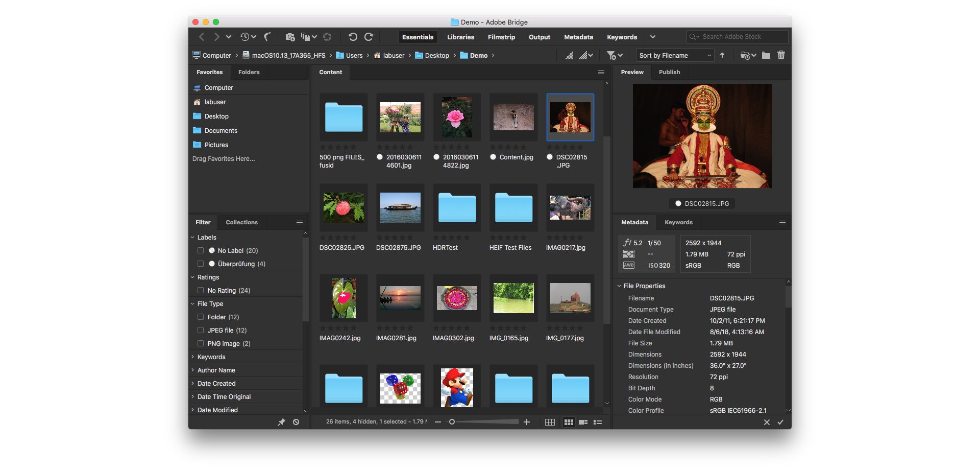
Task: Open the Sort by Filename dropdown
Action: click(x=674, y=55)
